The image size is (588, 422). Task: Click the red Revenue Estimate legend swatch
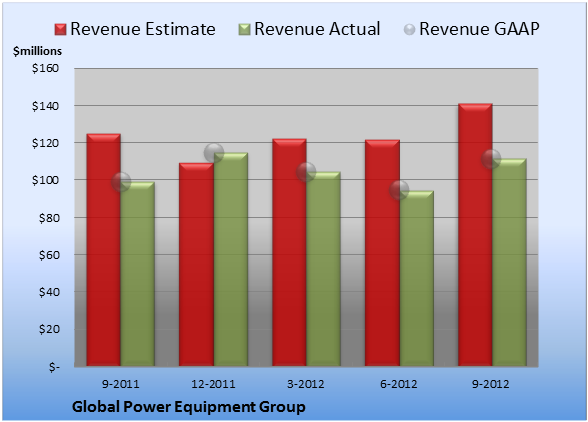click(x=60, y=30)
